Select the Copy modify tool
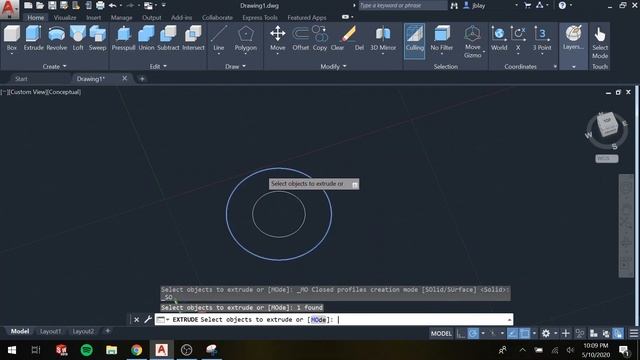 (320, 38)
